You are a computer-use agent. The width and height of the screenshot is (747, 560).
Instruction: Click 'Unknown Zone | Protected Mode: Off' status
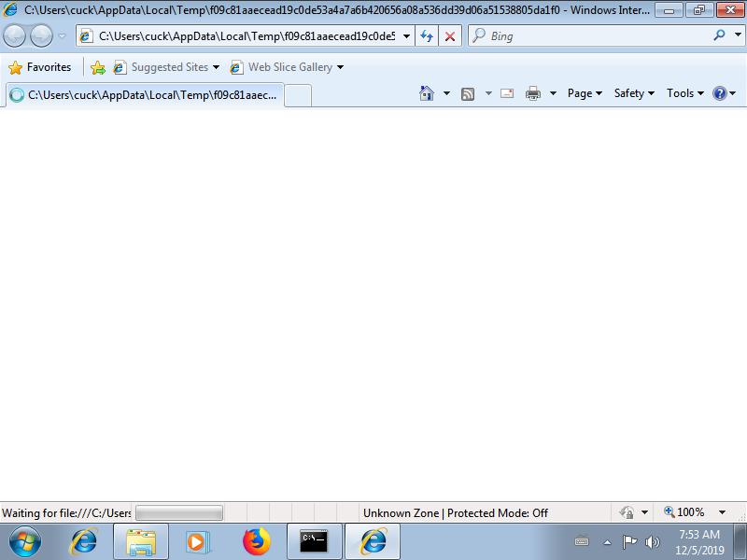[x=456, y=513]
